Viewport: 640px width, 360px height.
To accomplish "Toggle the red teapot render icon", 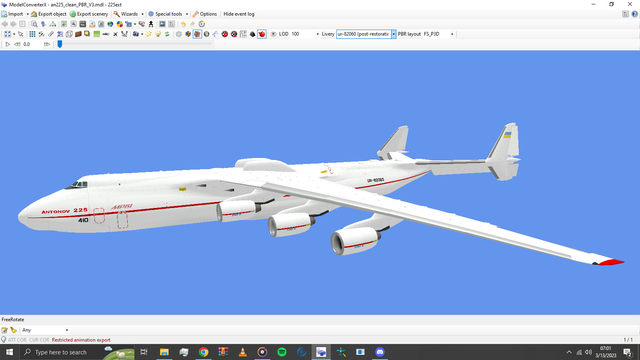I will coord(262,34).
